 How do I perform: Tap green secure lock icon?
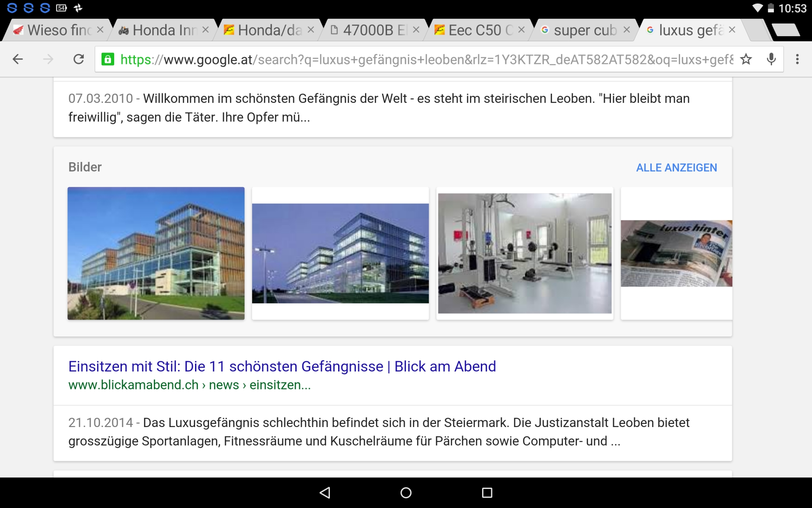point(108,60)
